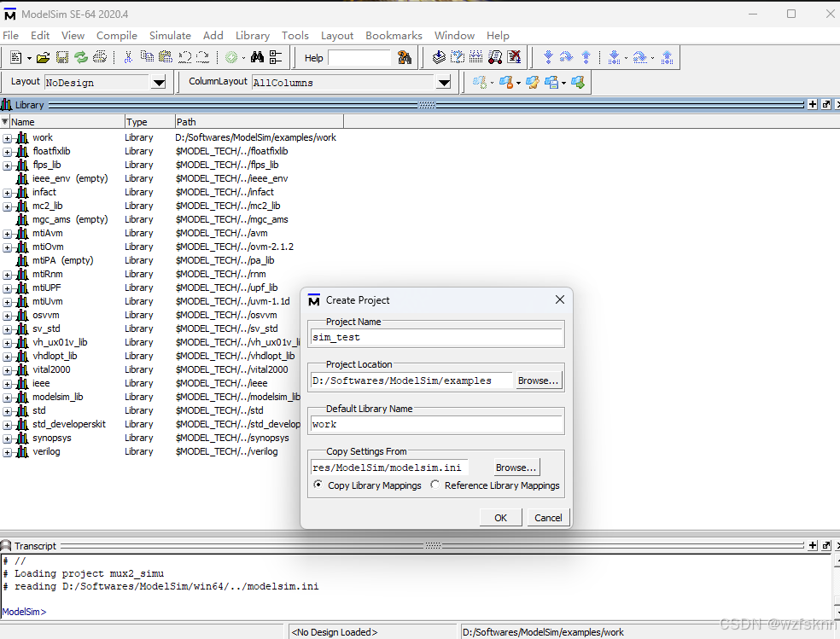Click the Step Over curved arrow icon
840x639 pixels.
pyautogui.click(x=566, y=57)
